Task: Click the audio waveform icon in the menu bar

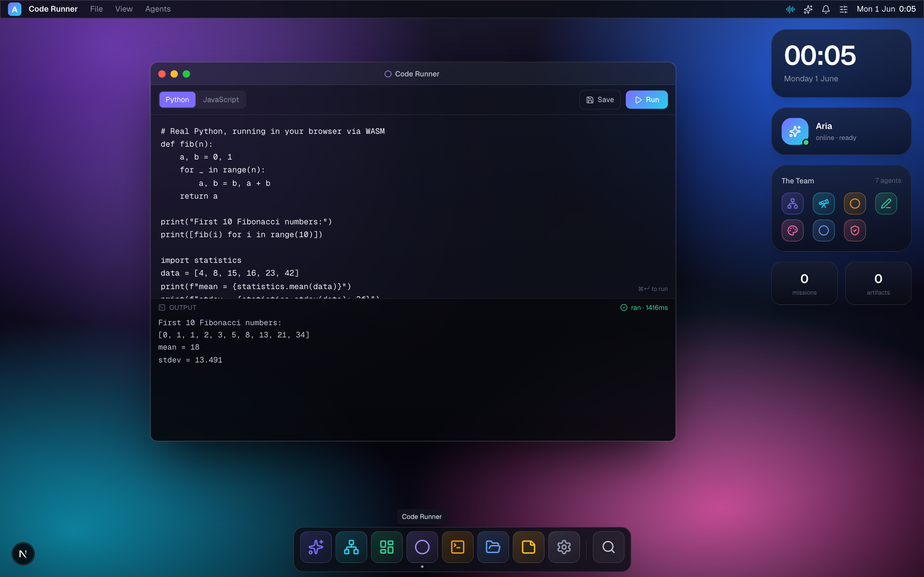Action: click(x=790, y=9)
